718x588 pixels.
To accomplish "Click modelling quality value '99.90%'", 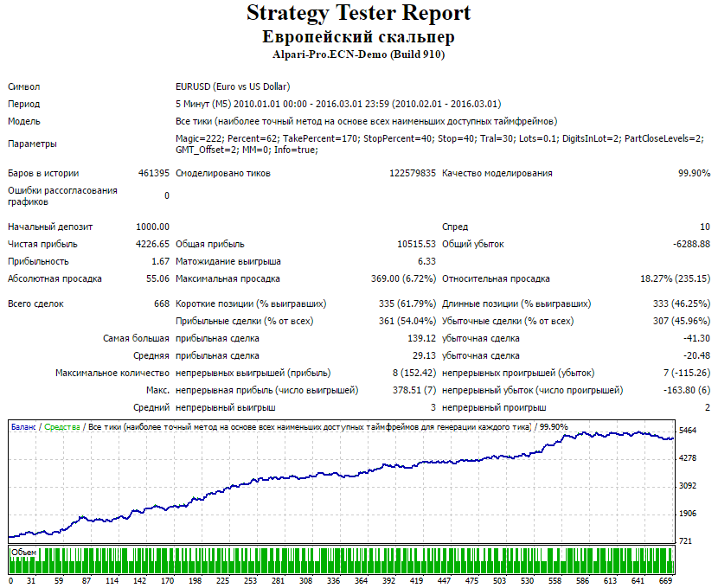I will point(694,174).
